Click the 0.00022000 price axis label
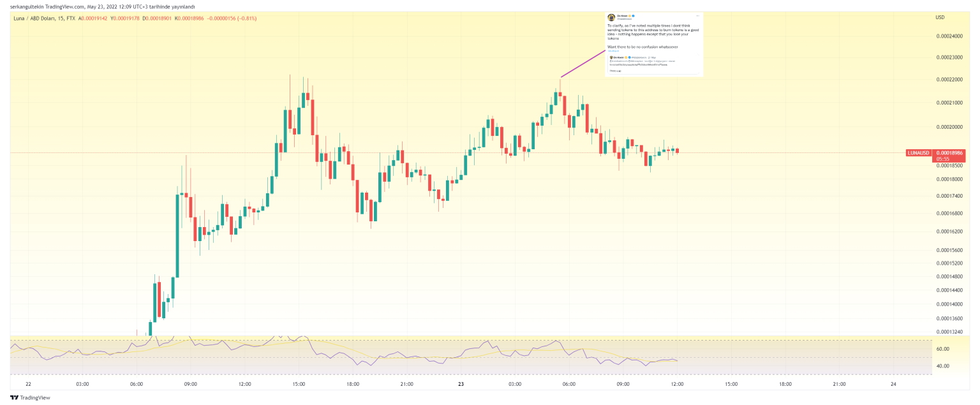The width and height of the screenshot is (980, 405). click(949, 80)
